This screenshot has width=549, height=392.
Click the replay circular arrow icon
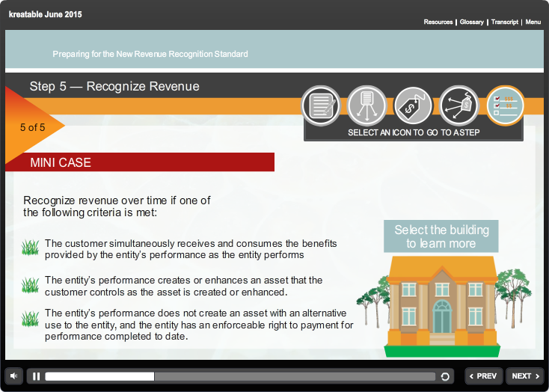pyautogui.click(x=446, y=376)
